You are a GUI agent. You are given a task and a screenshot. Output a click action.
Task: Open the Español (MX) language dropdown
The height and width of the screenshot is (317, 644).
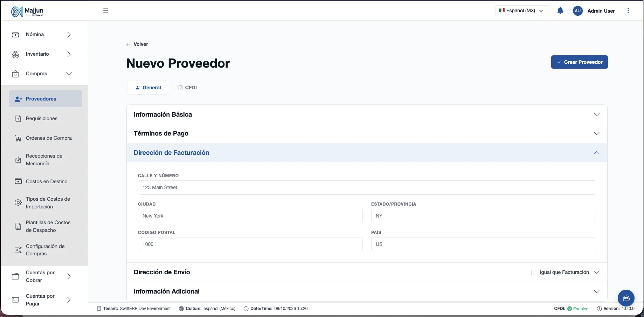pyautogui.click(x=522, y=11)
